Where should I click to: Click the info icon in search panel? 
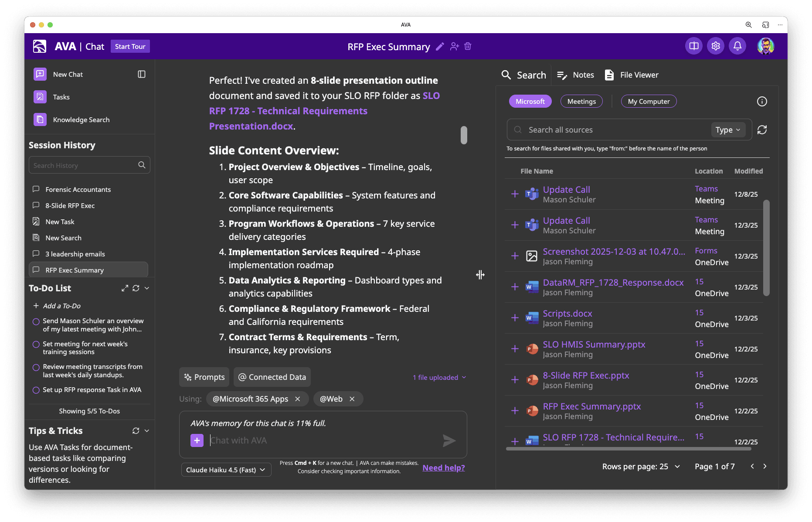tap(762, 101)
